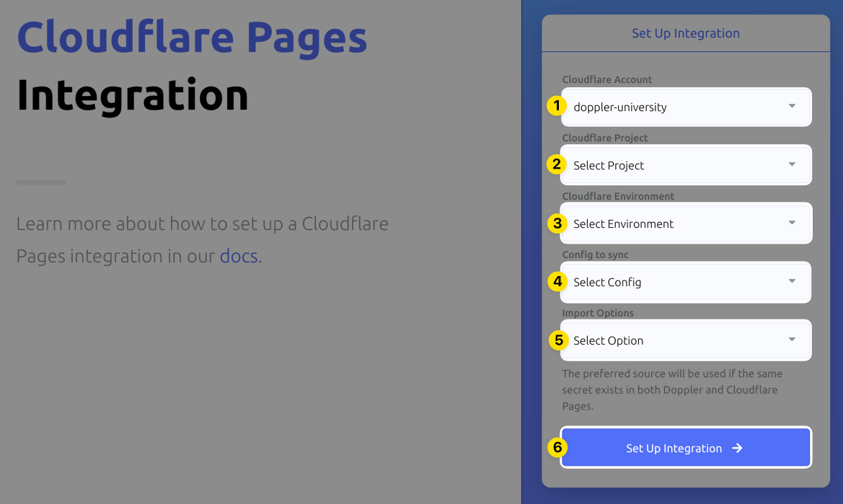Click the Set Up Integration button
The height and width of the screenshot is (504, 843).
click(686, 448)
